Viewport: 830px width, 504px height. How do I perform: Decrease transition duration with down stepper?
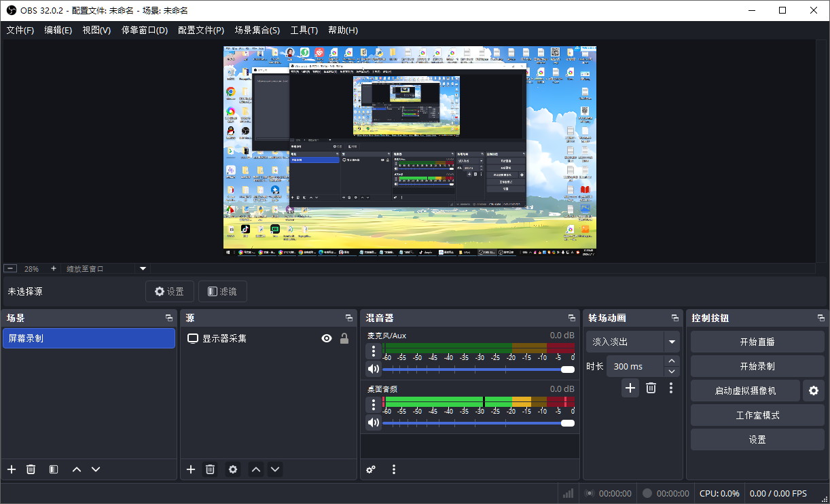pos(672,372)
